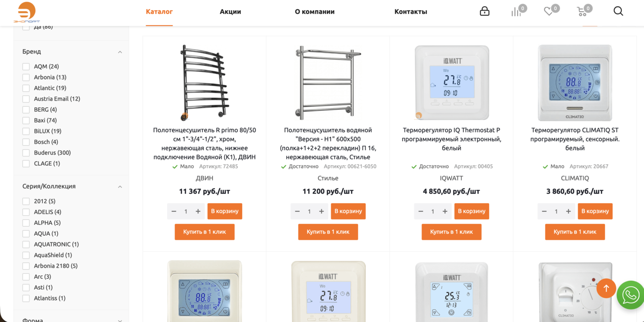Open the shopping cart icon
644x322 pixels.
point(582,12)
